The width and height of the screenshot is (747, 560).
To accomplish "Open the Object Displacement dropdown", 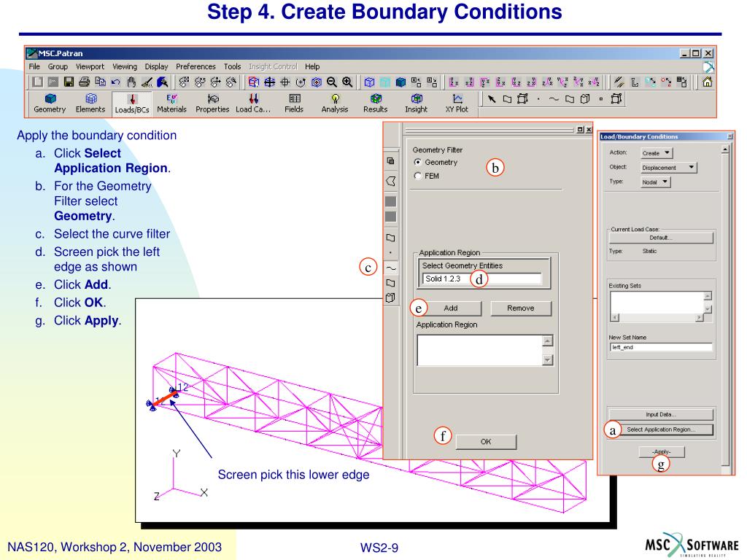I will [x=668, y=167].
